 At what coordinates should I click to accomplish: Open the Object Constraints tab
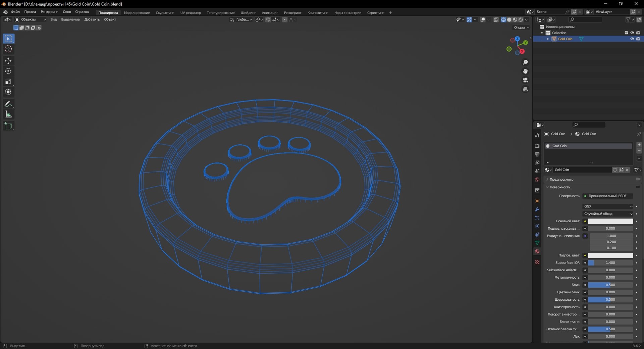537,234
